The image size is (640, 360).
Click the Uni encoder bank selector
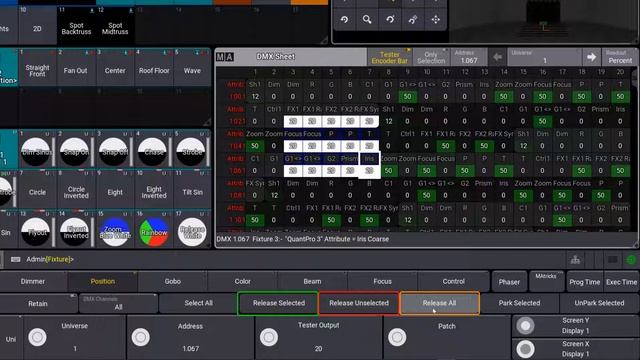11,339
